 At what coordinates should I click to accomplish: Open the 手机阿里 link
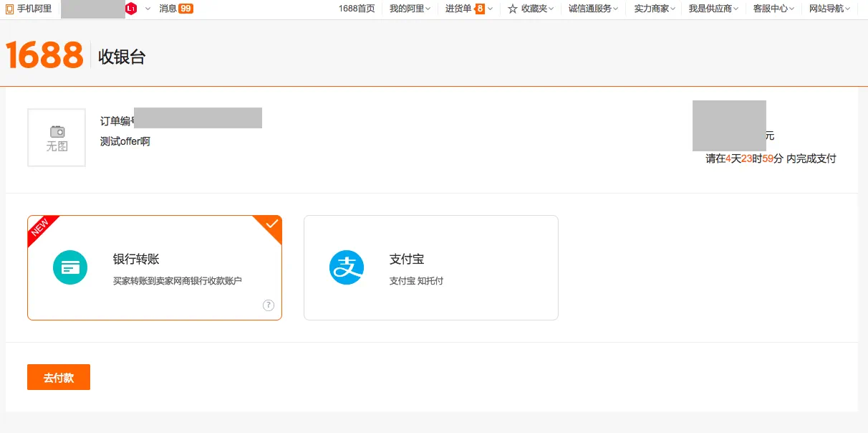[34, 9]
